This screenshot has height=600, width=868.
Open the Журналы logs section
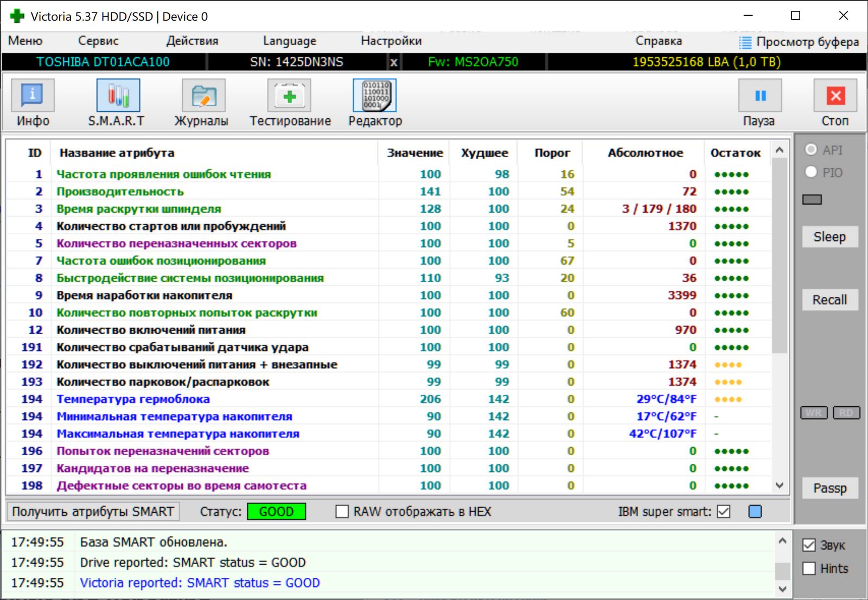click(203, 96)
